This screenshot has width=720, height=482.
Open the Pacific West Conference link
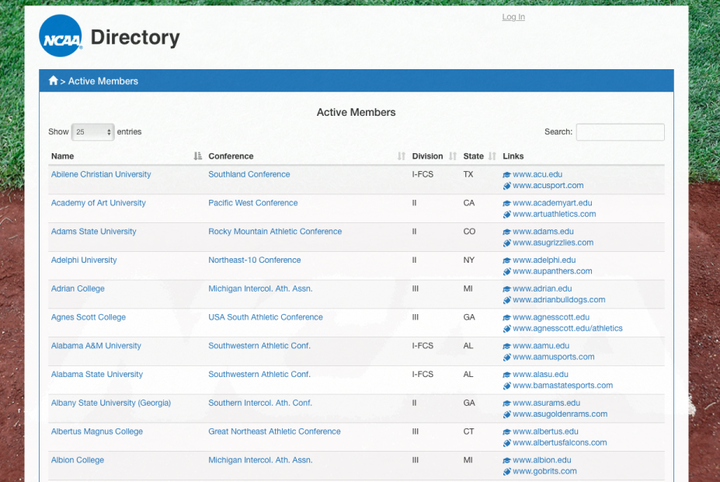253,202
